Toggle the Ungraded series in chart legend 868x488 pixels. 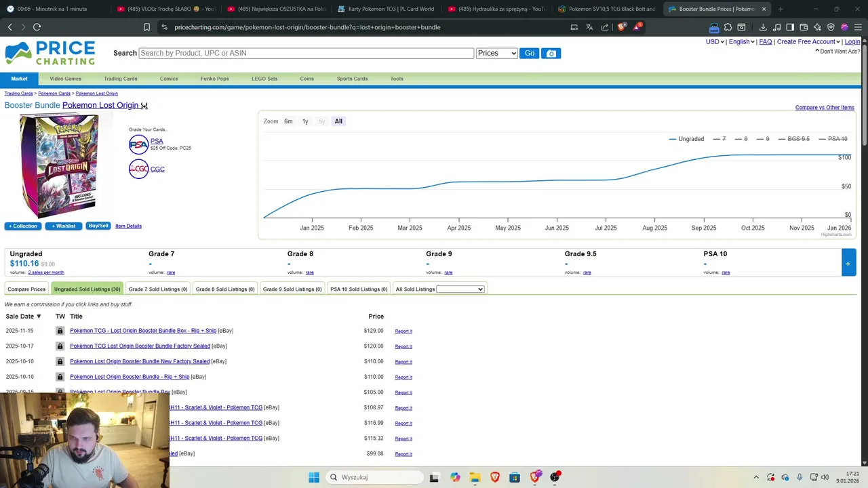point(686,139)
